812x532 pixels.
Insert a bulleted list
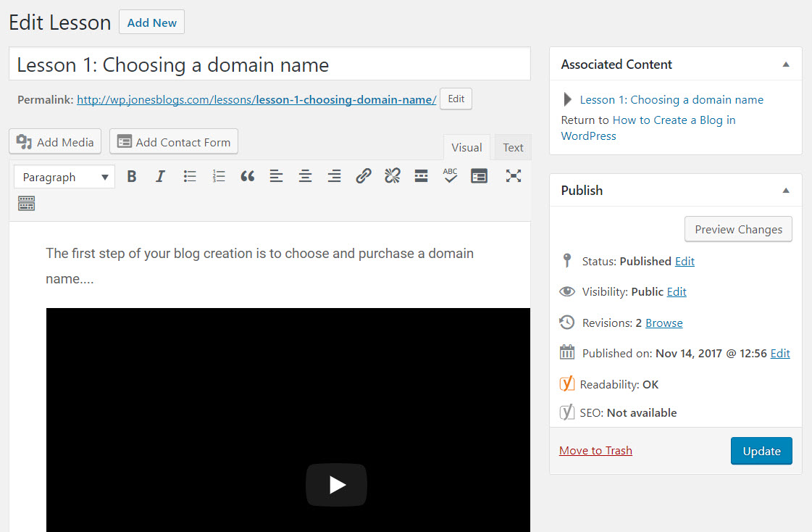click(x=190, y=177)
